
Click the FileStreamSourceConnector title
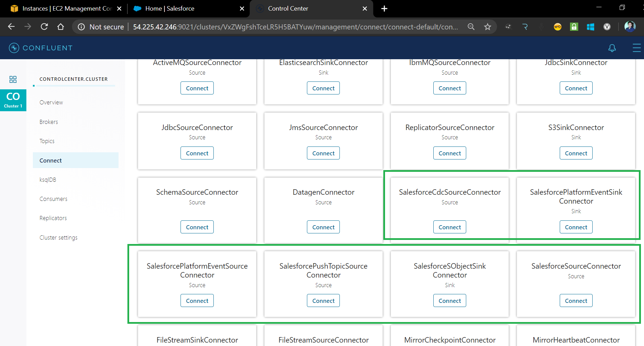tap(323, 340)
